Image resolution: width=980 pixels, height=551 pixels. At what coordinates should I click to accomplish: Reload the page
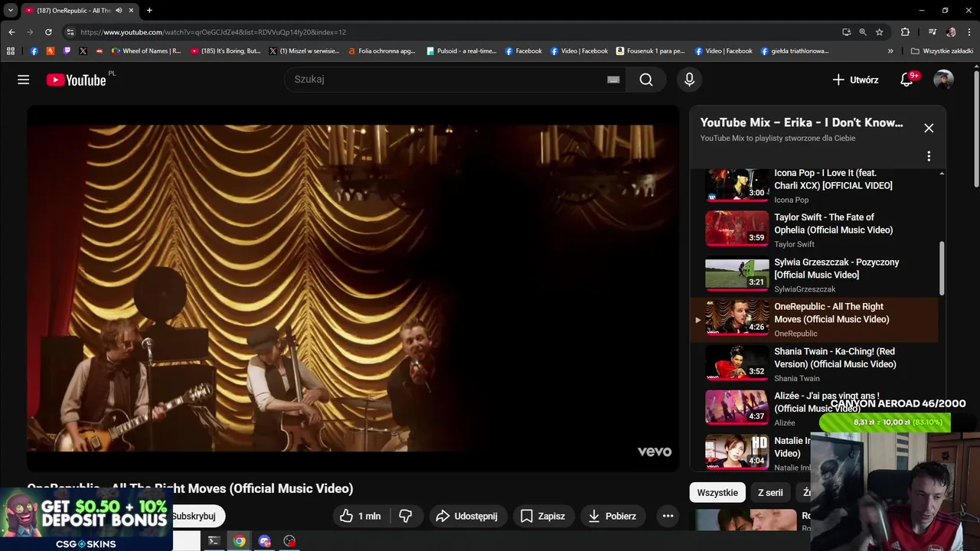[x=48, y=32]
